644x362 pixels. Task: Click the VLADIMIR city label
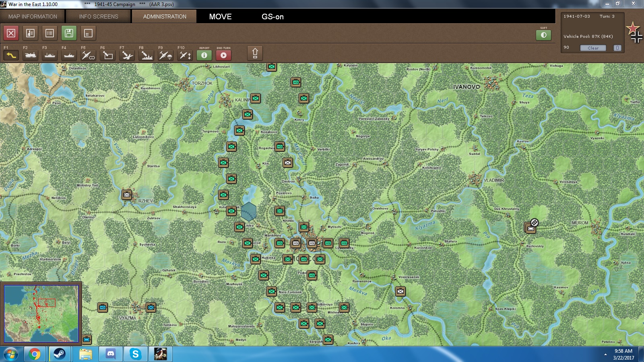point(493,180)
